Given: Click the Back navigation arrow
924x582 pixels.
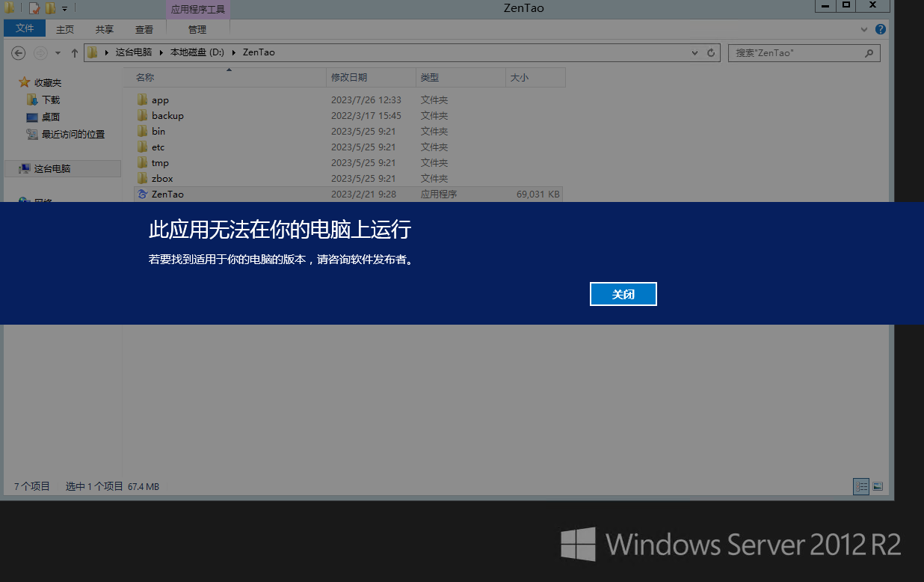Looking at the screenshot, I should [19, 53].
